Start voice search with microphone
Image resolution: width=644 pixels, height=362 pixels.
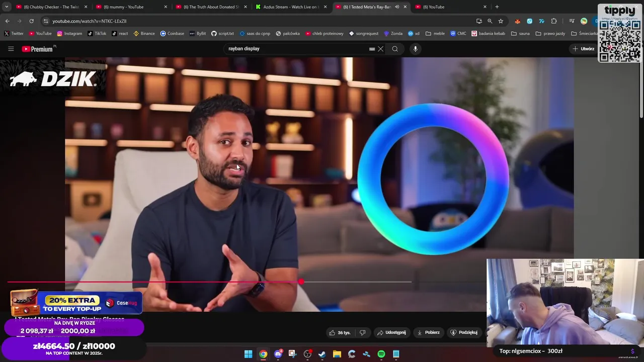click(415, 49)
